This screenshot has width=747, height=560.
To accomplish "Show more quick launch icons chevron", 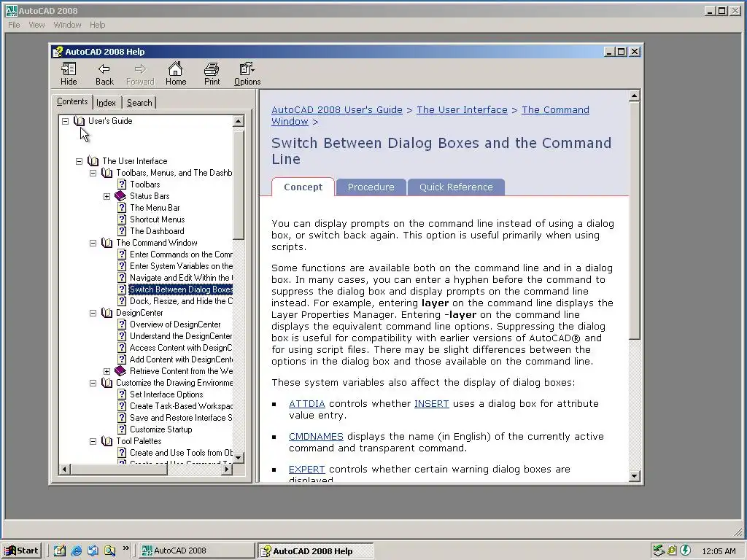I will pyautogui.click(x=125, y=548).
